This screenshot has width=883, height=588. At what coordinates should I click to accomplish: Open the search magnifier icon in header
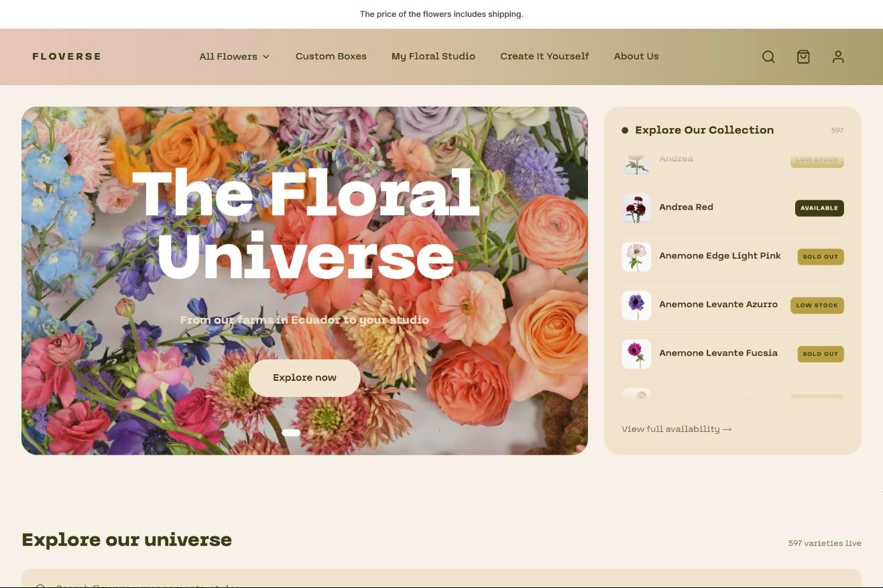(768, 57)
